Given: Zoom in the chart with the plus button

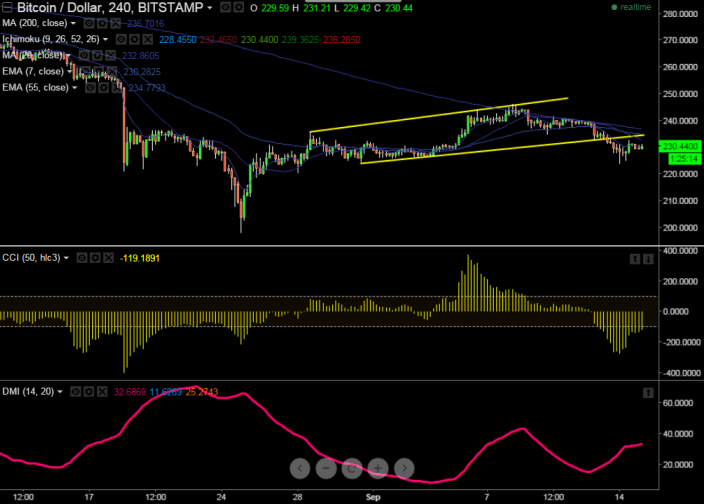Looking at the screenshot, I should tap(378, 469).
